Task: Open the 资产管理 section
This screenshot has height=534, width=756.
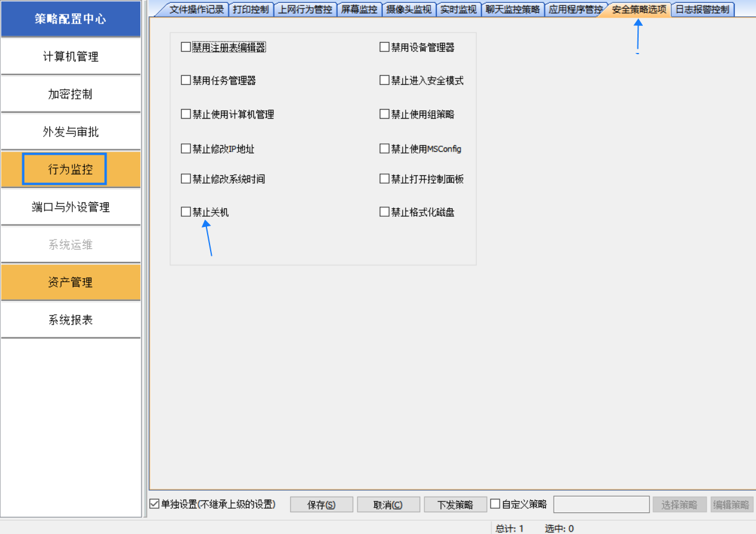Action: click(x=70, y=281)
